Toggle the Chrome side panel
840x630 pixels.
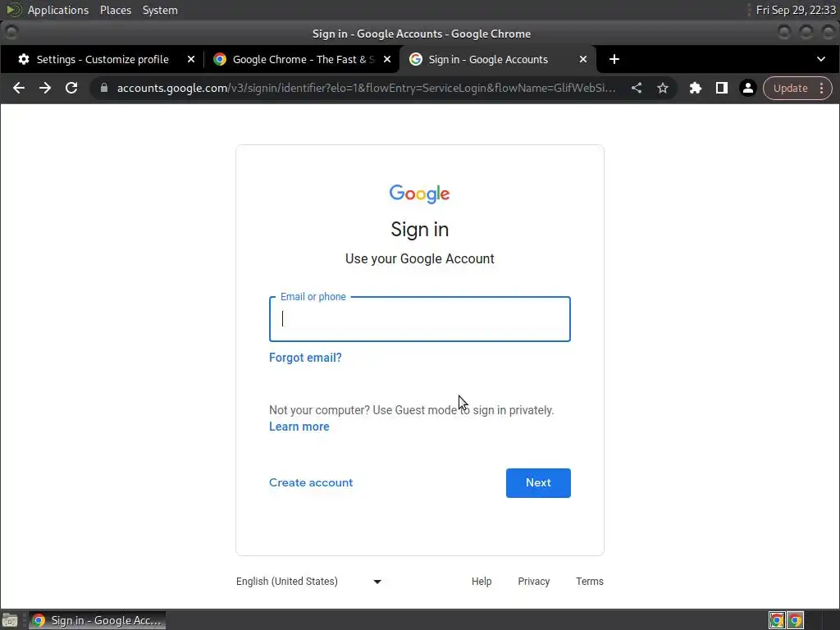pos(722,88)
